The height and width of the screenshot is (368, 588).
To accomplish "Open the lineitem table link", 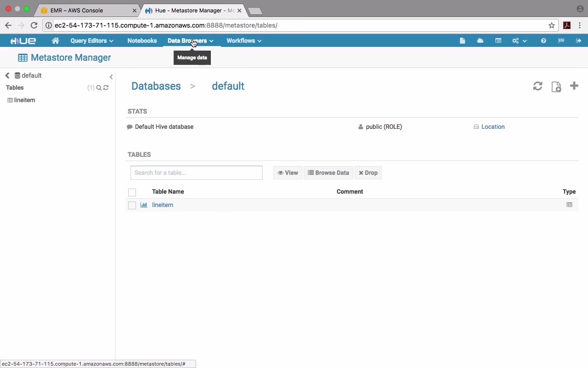I will 163,205.
